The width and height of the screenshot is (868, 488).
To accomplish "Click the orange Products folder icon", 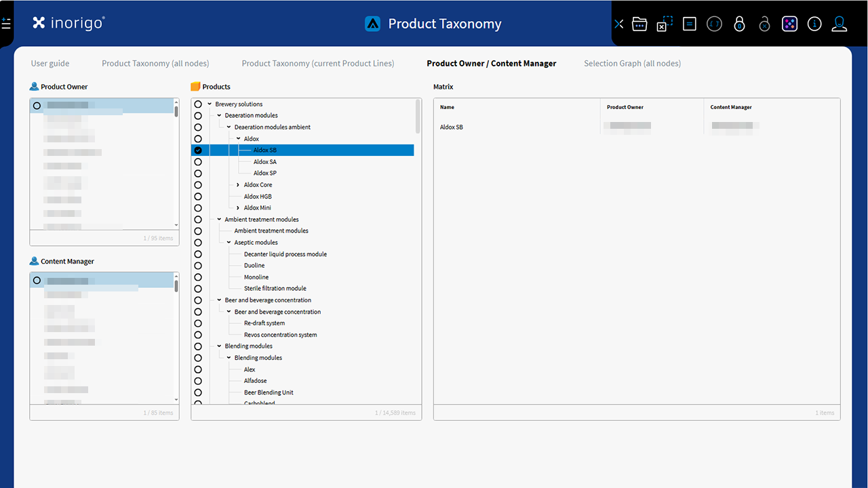I will (x=196, y=87).
